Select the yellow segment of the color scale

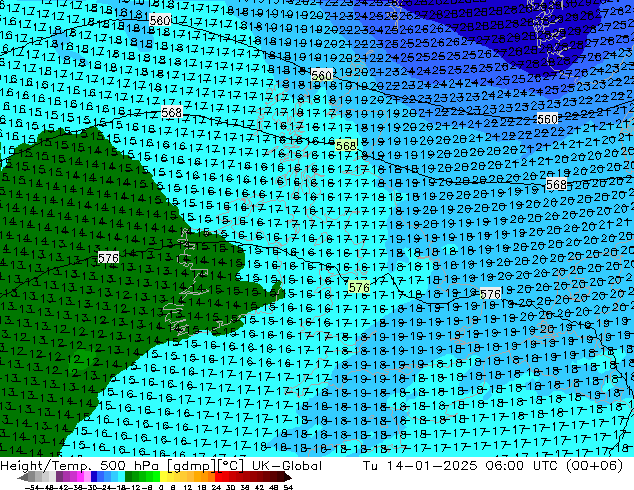pyautogui.click(x=163, y=478)
